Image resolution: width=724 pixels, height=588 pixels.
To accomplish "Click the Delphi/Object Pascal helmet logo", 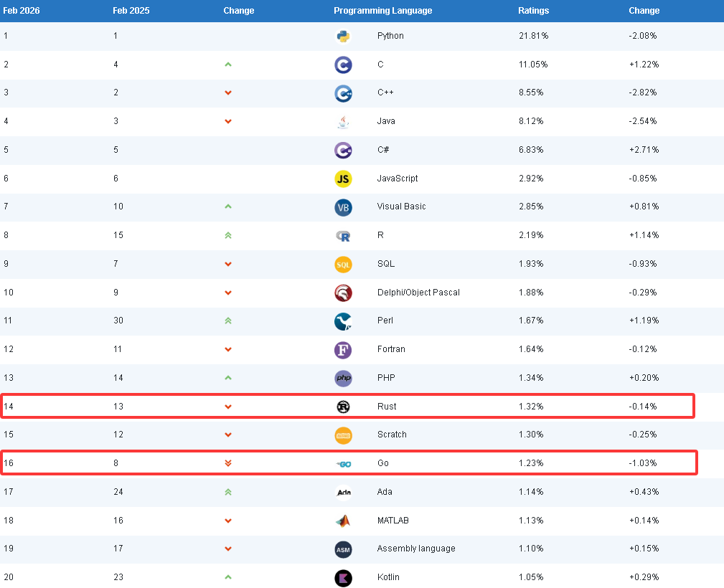I will (343, 293).
